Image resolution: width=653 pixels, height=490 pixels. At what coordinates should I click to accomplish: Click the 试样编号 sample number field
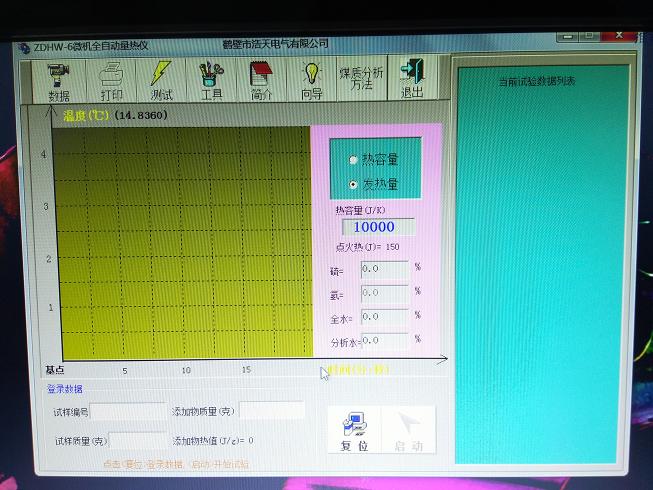pyautogui.click(x=128, y=411)
